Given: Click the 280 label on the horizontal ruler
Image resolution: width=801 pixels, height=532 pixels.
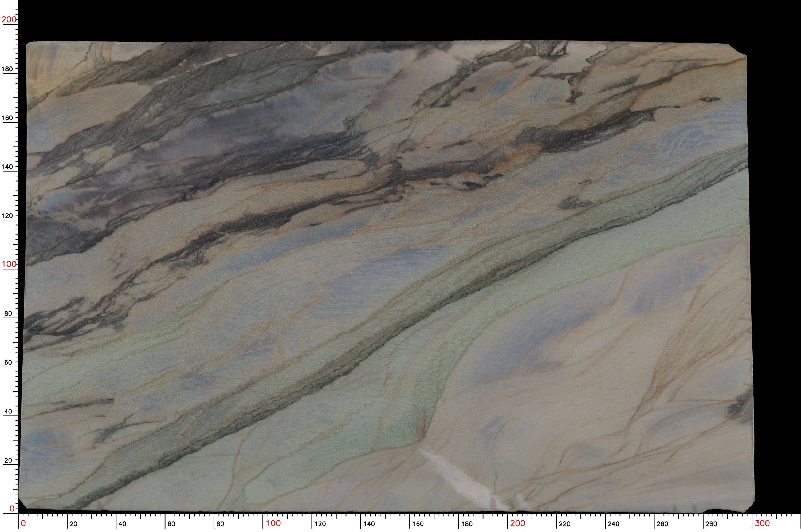Looking at the screenshot, I should point(711,524).
